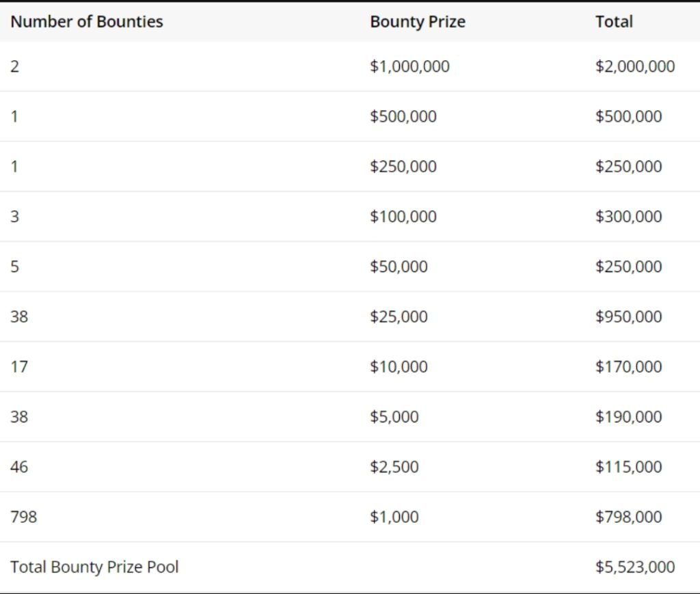Screen dimensions: 700x594
Task: Select the $2,500 bounty prize cell
Action: [x=394, y=468]
